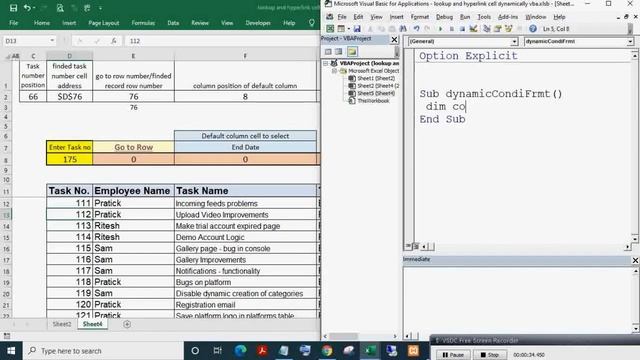The height and width of the screenshot is (360, 640).
Task: Save the workbook from Excel quick access toolbar
Action: 13,8
